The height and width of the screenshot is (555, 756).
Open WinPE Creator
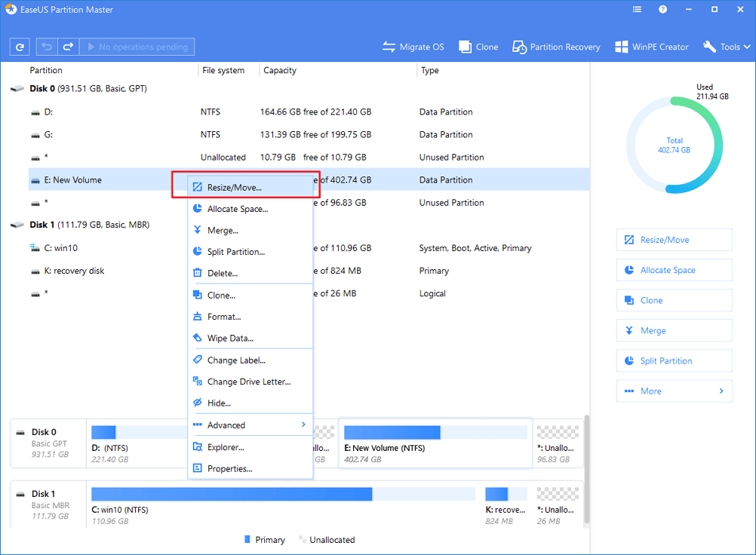tap(651, 47)
